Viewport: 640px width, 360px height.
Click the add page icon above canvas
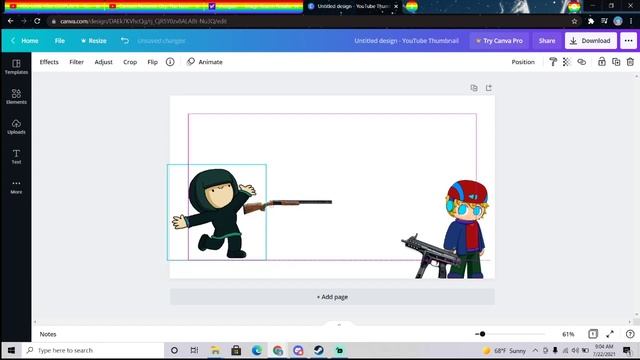tap(489, 88)
